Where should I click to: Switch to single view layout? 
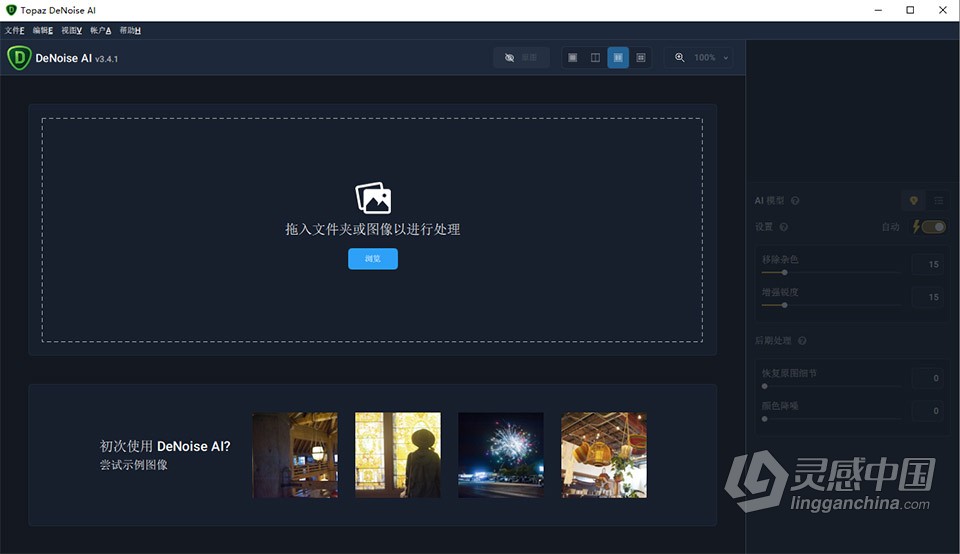tap(572, 58)
